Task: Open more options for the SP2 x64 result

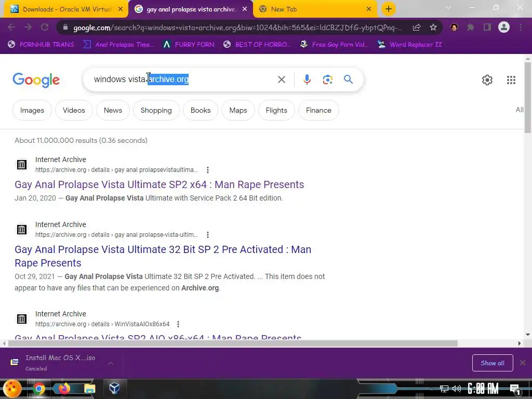Action: point(208,170)
